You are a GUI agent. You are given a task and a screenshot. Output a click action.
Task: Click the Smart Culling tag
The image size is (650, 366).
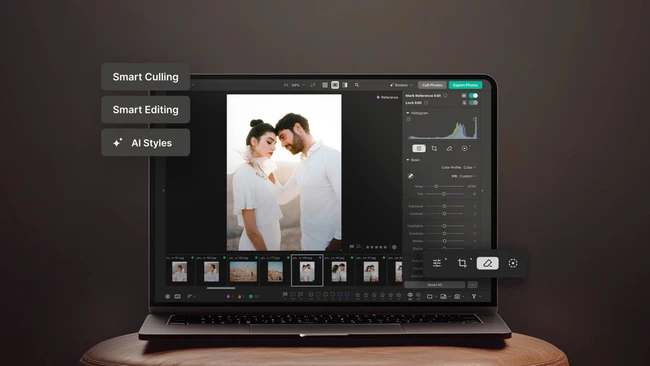(x=146, y=77)
